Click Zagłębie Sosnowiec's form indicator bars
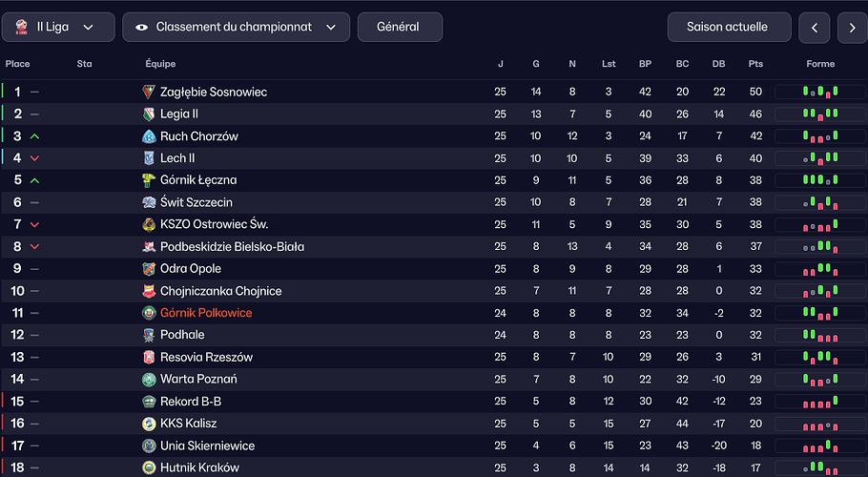868x477 pixels. [x=820, y=92]
